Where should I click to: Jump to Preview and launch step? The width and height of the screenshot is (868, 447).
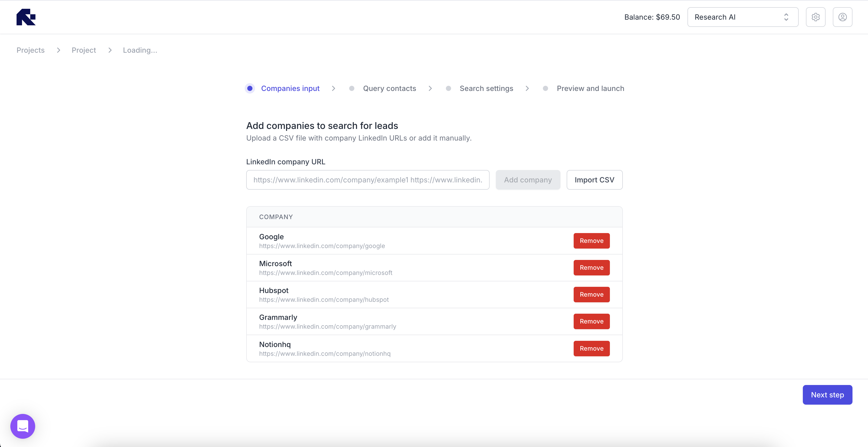pos(590,88)
